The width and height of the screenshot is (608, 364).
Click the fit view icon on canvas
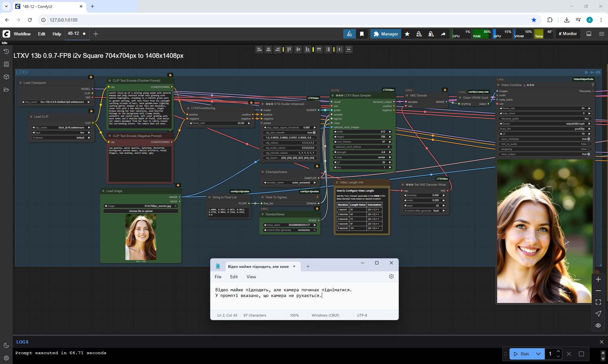[x=598, y=302]
